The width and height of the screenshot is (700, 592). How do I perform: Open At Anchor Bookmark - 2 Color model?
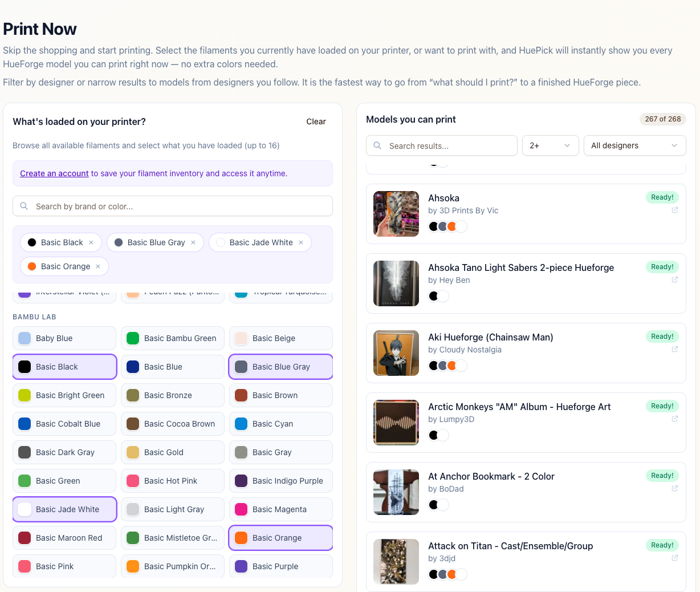tap(491, 476)
